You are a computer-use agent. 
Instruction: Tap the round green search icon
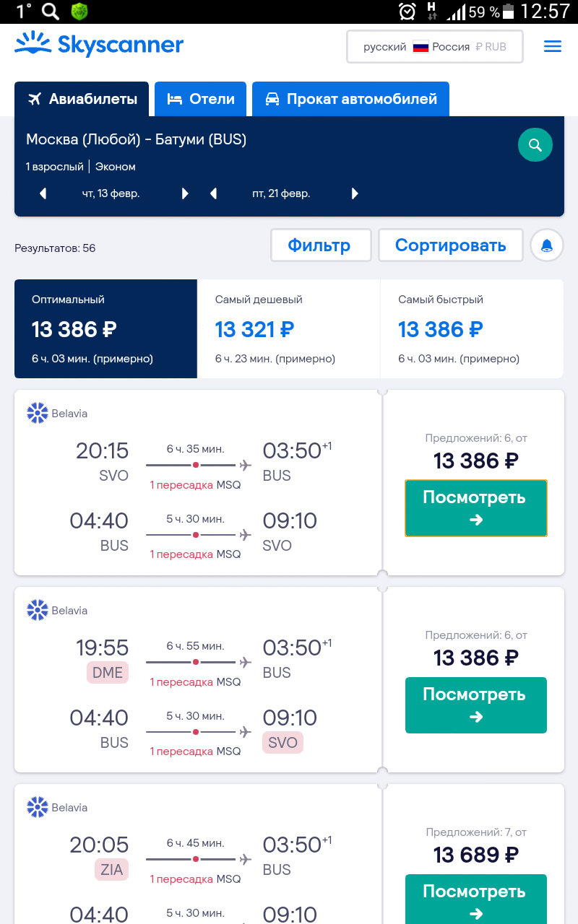click(535, 145)
